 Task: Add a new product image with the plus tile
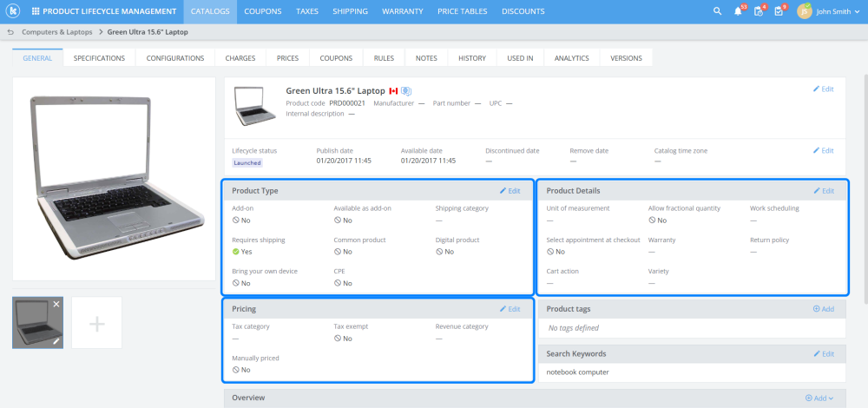[x=97, y=323]
